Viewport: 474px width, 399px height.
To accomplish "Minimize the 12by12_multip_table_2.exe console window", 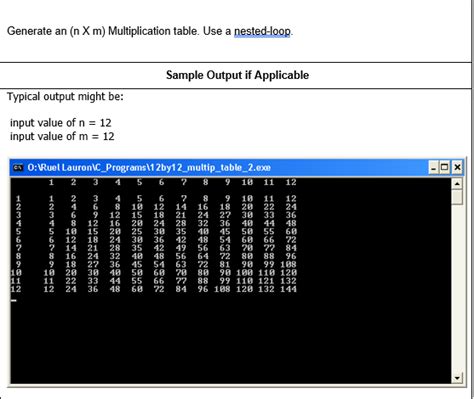I will click(x=433, y=167).
